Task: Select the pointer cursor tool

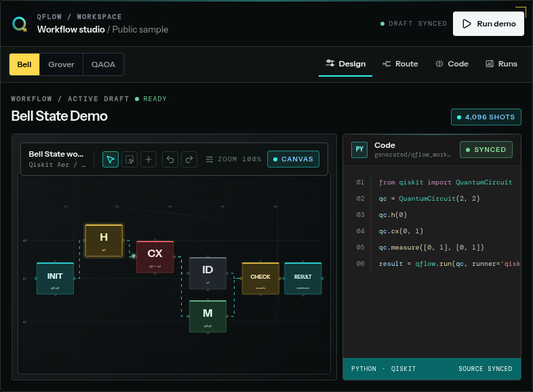Action: 111,159
